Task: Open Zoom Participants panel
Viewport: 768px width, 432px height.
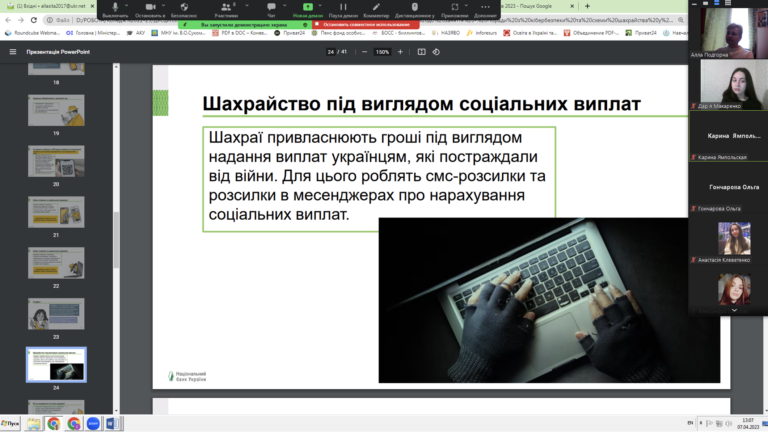Action: click(226, 9)
